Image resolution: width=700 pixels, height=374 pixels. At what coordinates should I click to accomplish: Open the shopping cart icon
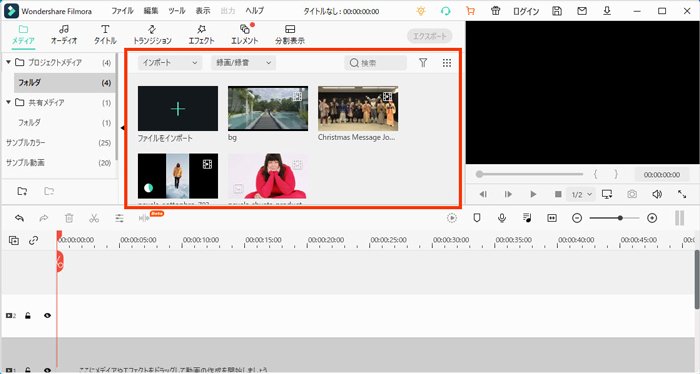click(x=470, y=11)
